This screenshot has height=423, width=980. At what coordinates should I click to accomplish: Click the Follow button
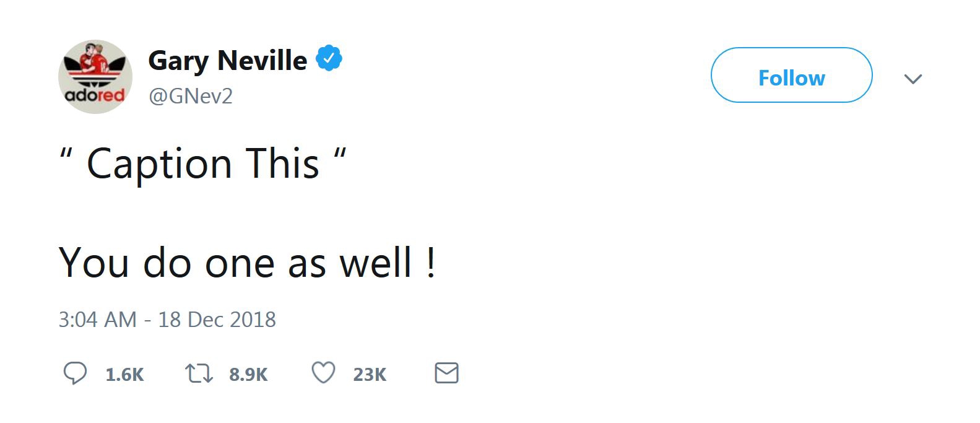click(x=791, y=77)
